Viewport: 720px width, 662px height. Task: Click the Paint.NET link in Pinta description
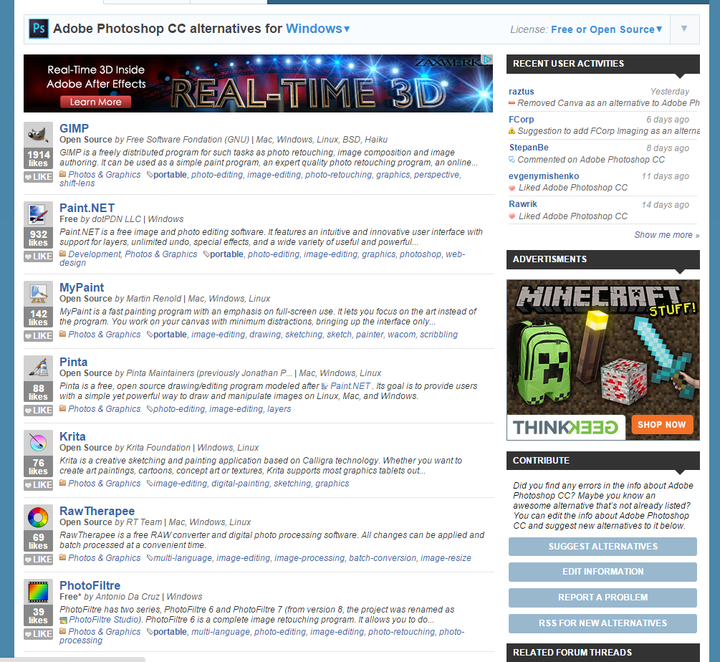point(350,386)
